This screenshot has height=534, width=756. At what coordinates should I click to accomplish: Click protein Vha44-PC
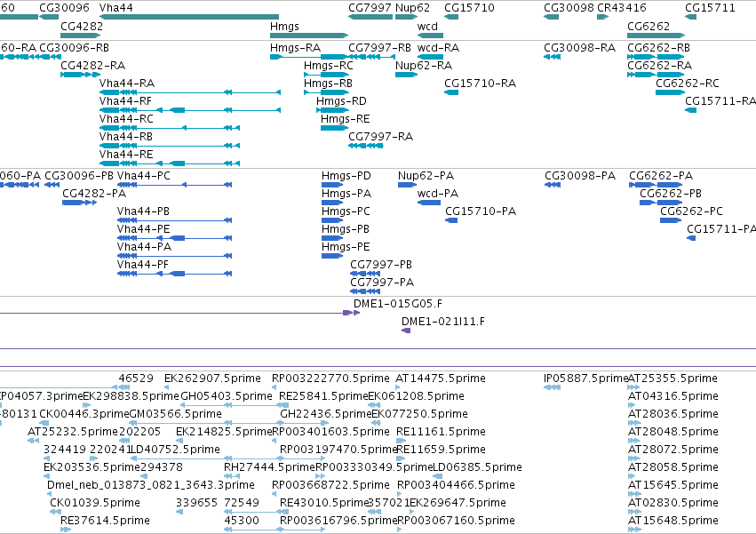[x=174, y=185]
